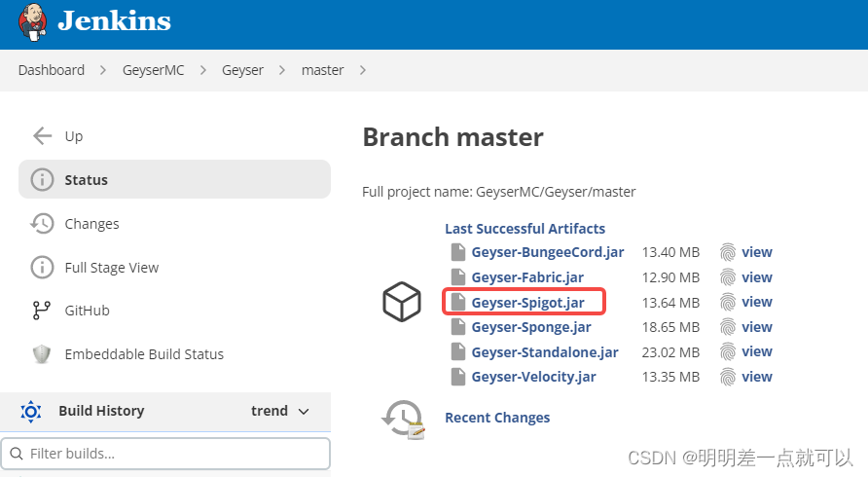Screen dimensions: 868x477
Task: Click the GitHub branch icon
Action: pos(42,311)
